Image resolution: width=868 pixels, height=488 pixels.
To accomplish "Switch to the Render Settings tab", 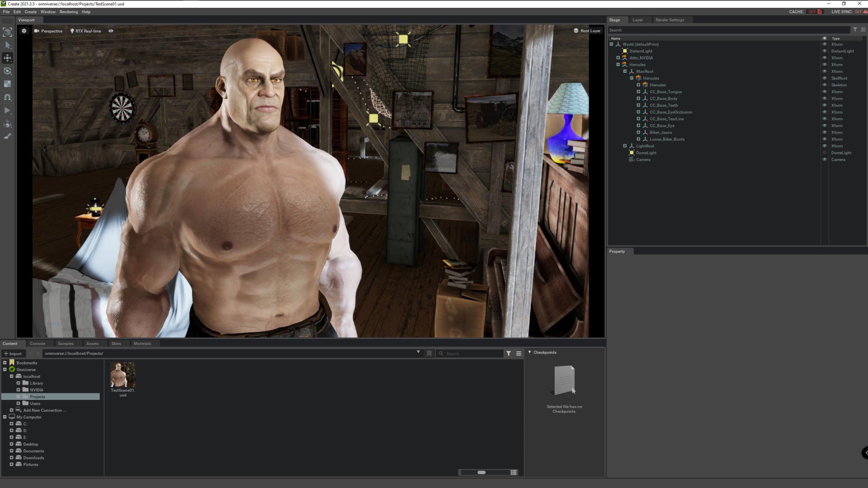I will point(670,20).
